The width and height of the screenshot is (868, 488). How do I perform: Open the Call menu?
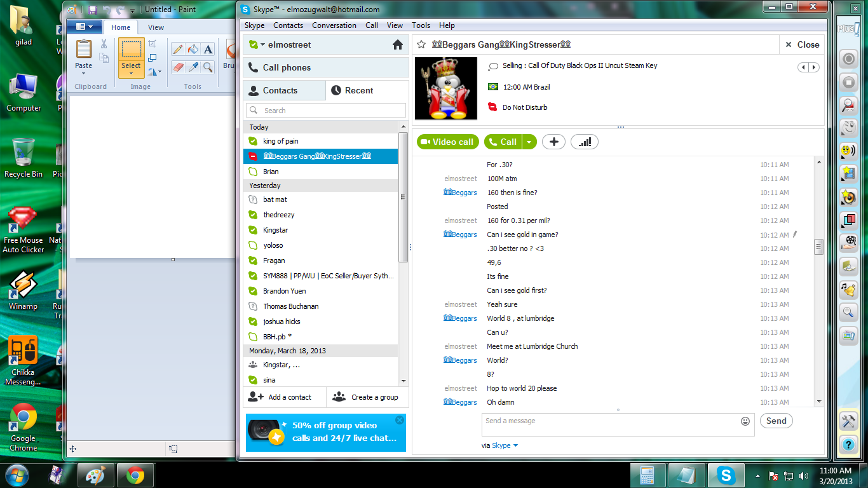click(372, 25)
